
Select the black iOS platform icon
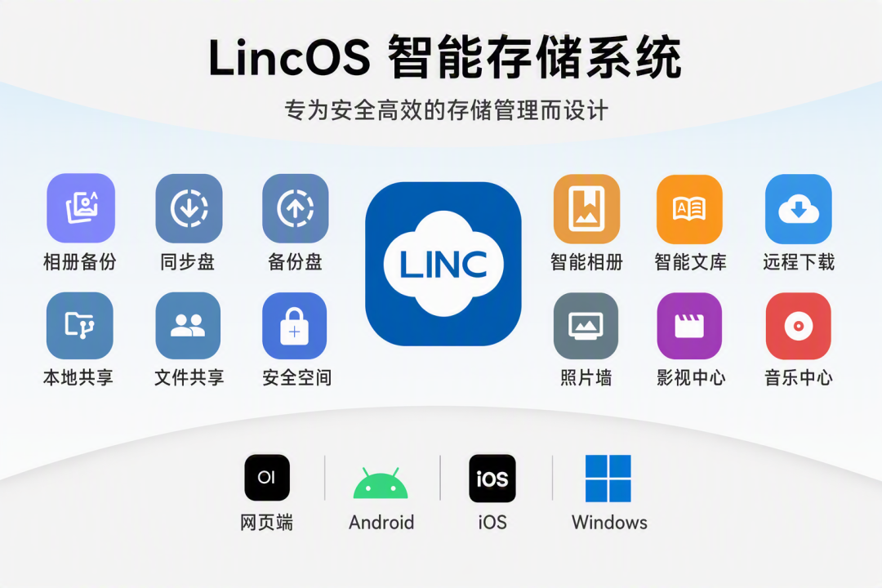492,479
